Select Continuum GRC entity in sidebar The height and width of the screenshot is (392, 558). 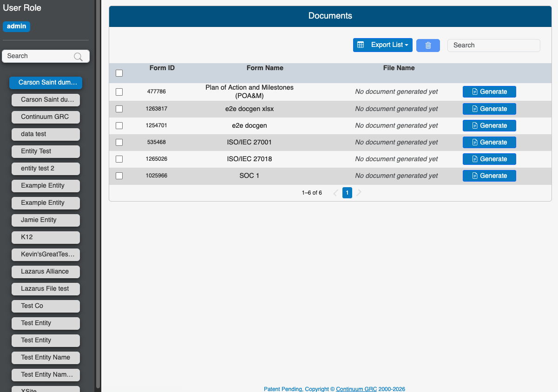tap(45, 117)
